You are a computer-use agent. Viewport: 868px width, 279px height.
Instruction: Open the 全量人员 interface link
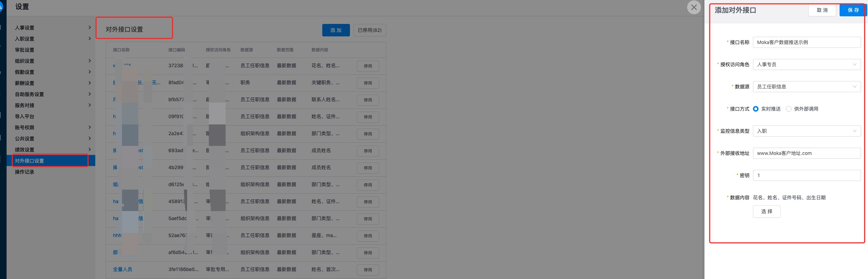(122, 269)
